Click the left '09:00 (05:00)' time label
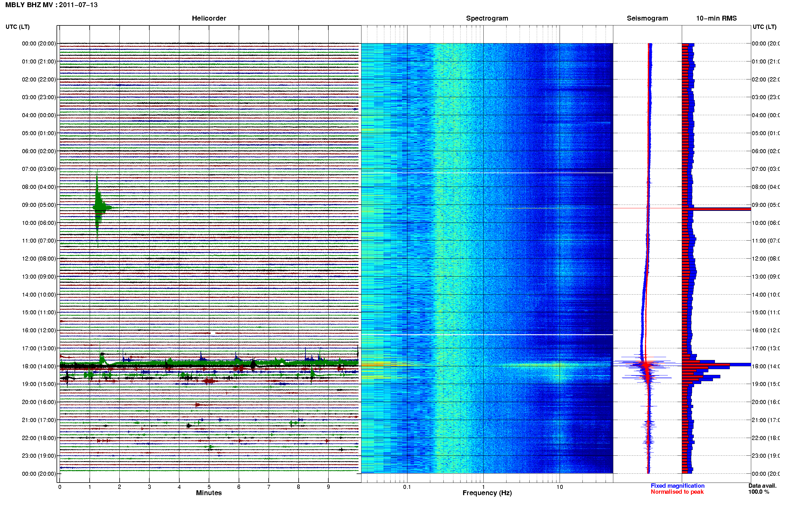This screenshot has width=812, height=508. (x=39, y=205)
